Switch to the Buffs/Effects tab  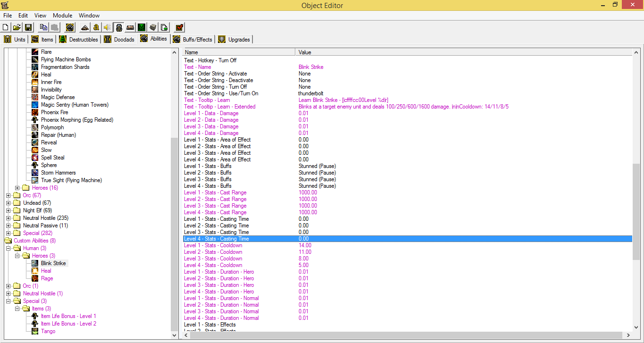(x=192, y=39)
